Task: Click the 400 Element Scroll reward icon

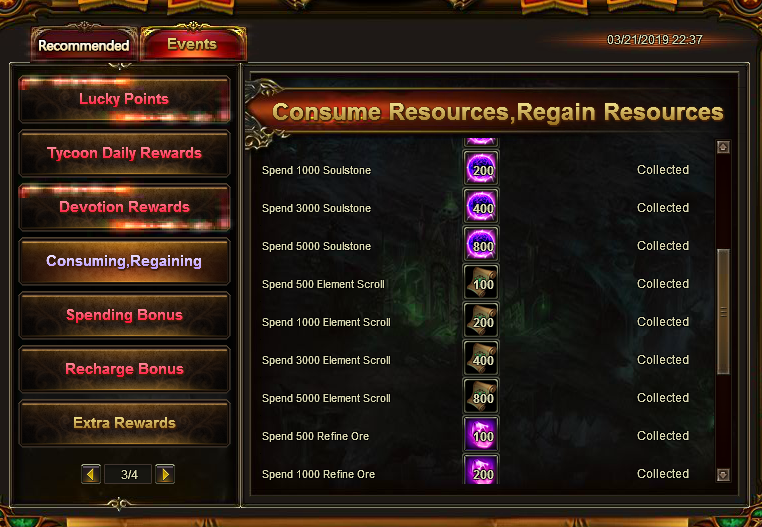Action: pyautogui.click(x=481, y=357)
